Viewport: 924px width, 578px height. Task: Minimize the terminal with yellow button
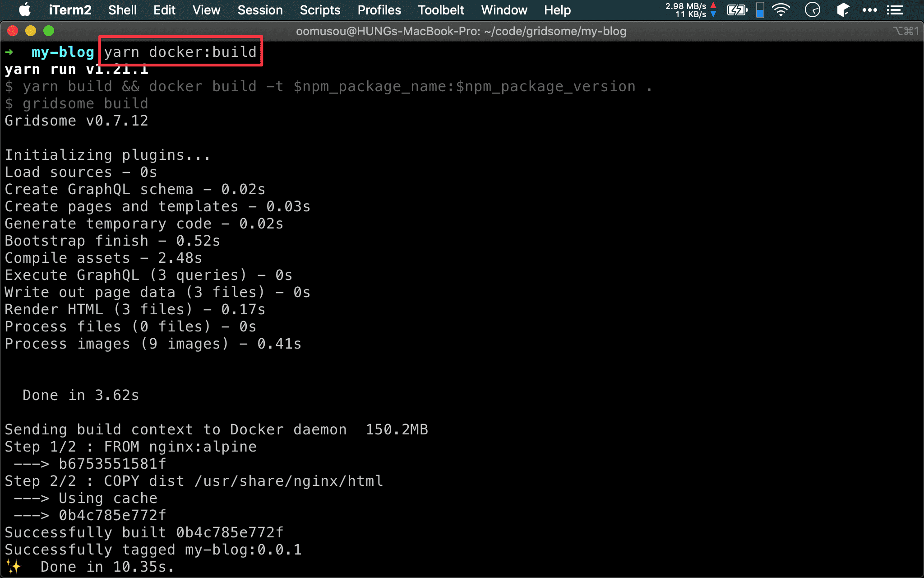[x=31, y=31]
